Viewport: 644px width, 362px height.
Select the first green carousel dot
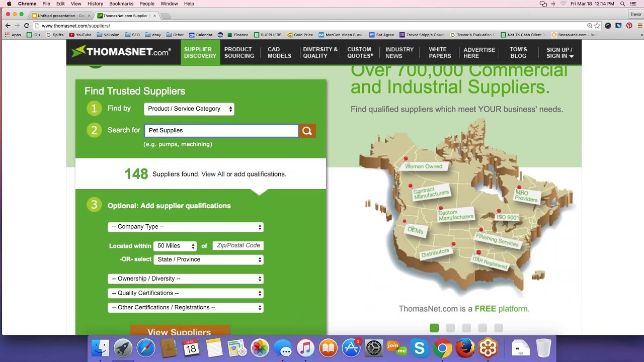[434, 328]
